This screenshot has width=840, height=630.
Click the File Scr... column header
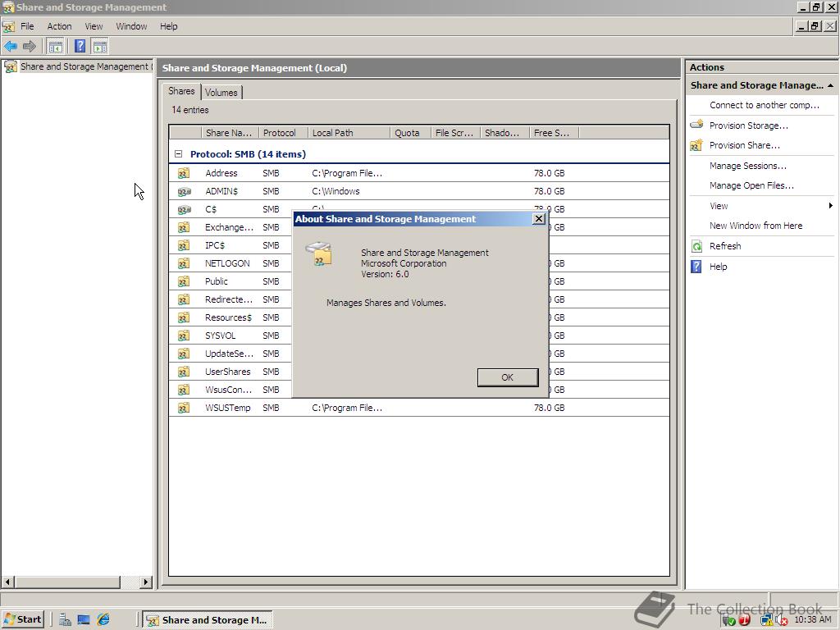(x=454, y=133)
